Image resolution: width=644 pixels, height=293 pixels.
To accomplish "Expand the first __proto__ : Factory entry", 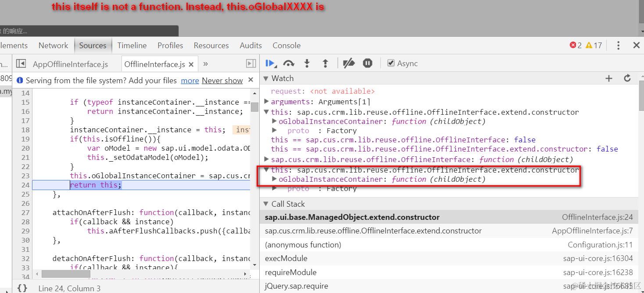I will point(275,131).
